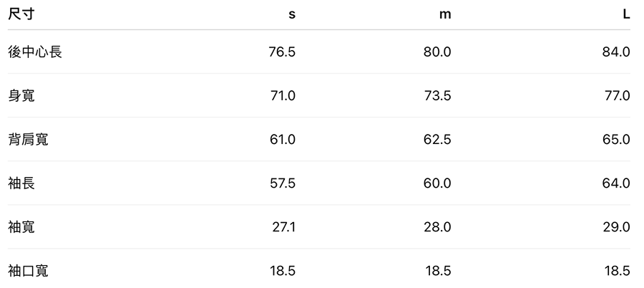Click the 84.0 value under L

pos(616,52)
